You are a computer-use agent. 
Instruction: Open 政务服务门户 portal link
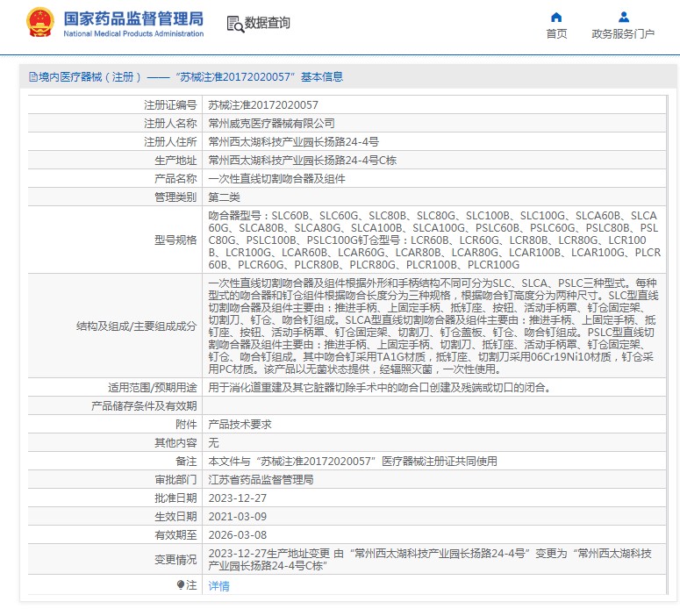tap(623, 34)
